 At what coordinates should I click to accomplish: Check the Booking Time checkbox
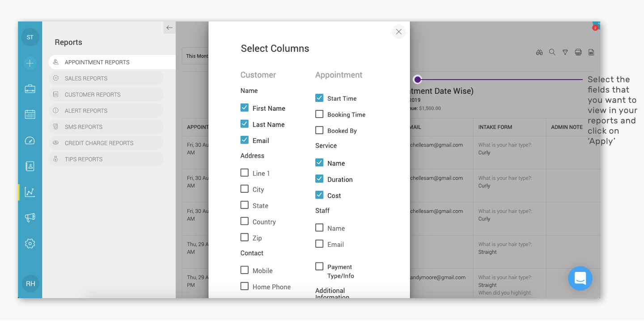319,114
